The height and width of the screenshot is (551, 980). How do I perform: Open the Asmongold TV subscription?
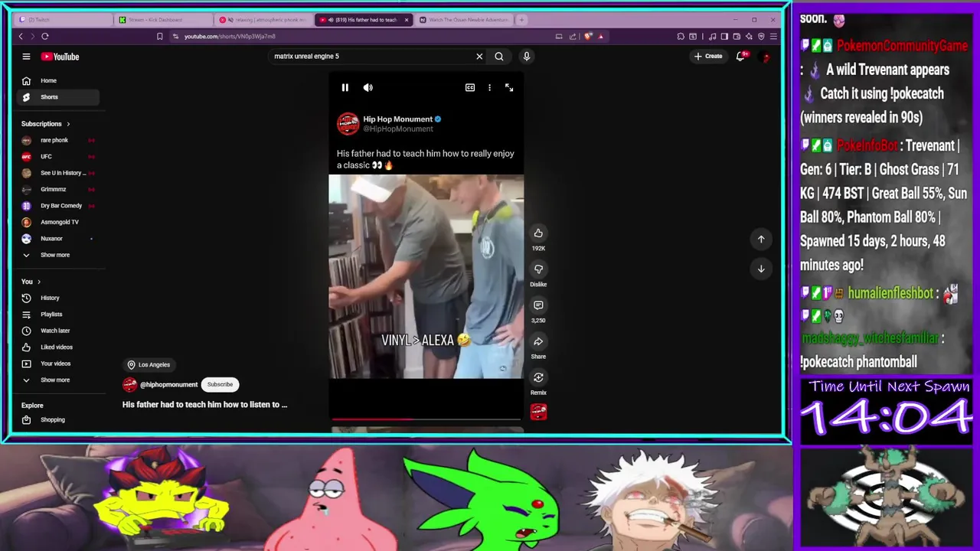[58, 222]
